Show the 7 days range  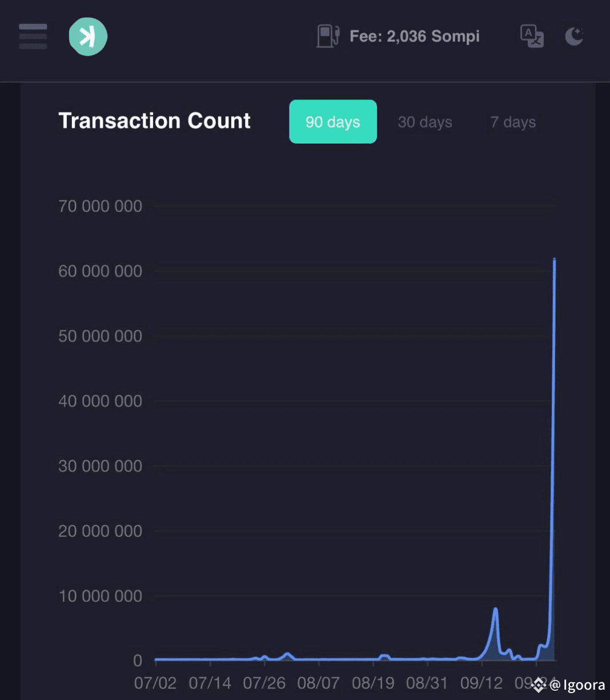pos(513,122)
